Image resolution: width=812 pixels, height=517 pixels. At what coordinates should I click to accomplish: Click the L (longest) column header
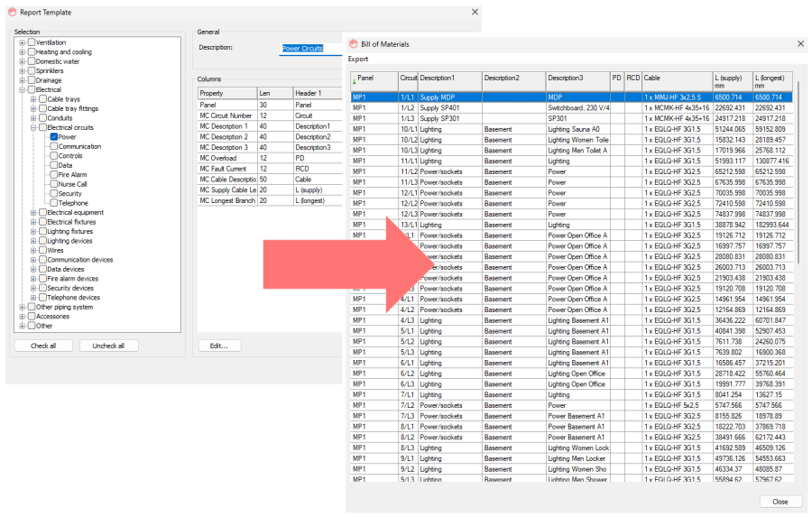click(x=772, y=81)
